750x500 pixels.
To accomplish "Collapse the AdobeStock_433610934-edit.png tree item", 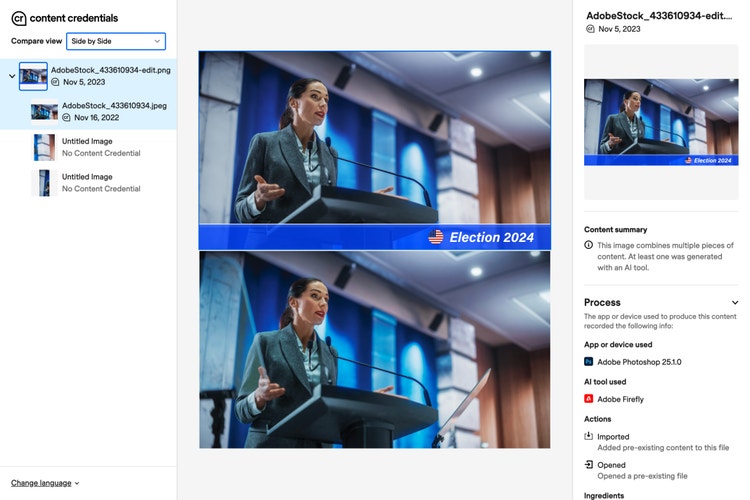I will 10,76.
